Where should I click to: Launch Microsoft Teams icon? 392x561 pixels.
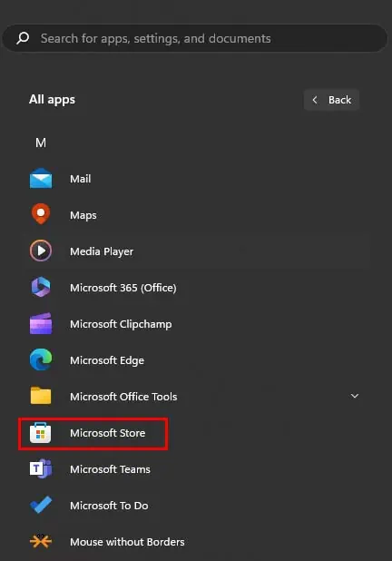(41, 468)
